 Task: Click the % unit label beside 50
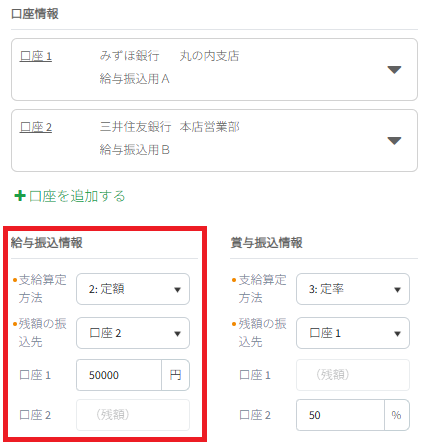coord(397,415)
